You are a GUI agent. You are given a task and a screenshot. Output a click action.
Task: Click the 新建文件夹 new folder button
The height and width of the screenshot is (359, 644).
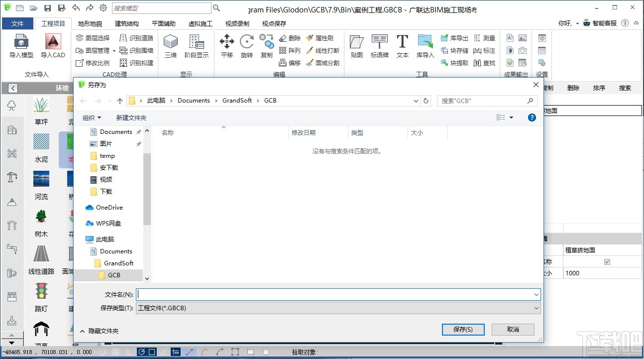(x=131, y=118)
